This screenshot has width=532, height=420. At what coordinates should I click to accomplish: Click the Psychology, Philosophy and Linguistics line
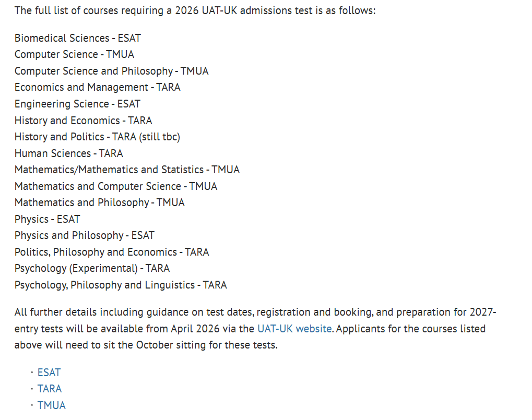coord(121,285)
